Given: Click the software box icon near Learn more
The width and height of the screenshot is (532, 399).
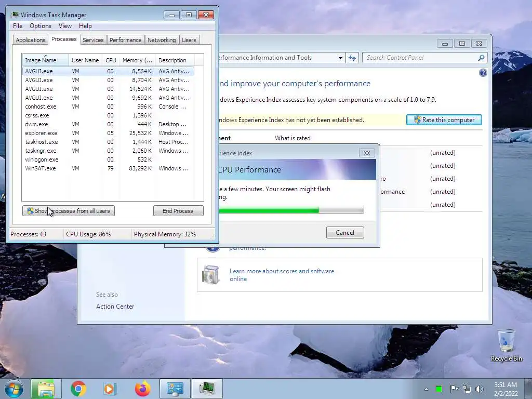Looking at the screenshot, I should [x=211, y=274].
